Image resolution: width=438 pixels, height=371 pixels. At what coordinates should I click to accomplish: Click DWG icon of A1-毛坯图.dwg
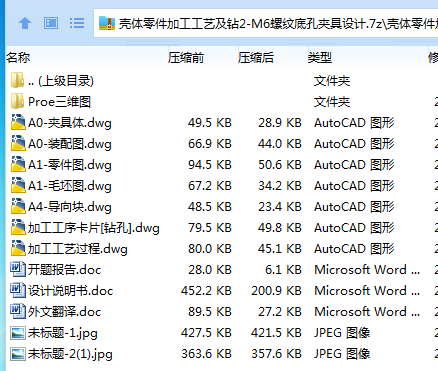pyautogui.click(x=18, y=185)
